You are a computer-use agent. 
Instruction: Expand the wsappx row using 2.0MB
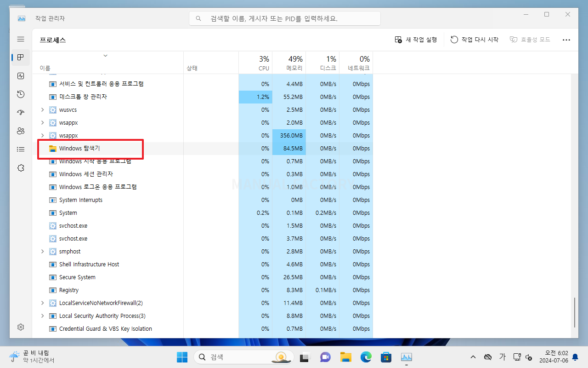[x=43, y=123]
